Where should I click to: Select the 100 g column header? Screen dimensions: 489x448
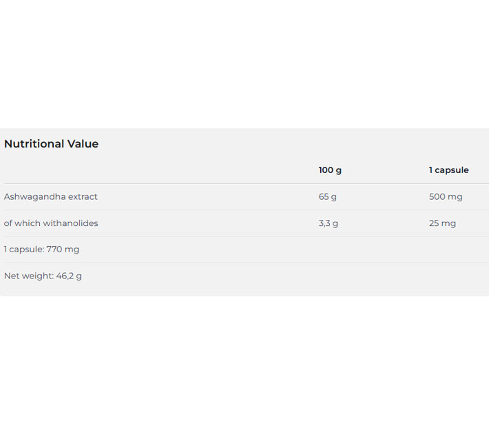tap(330, 170)
